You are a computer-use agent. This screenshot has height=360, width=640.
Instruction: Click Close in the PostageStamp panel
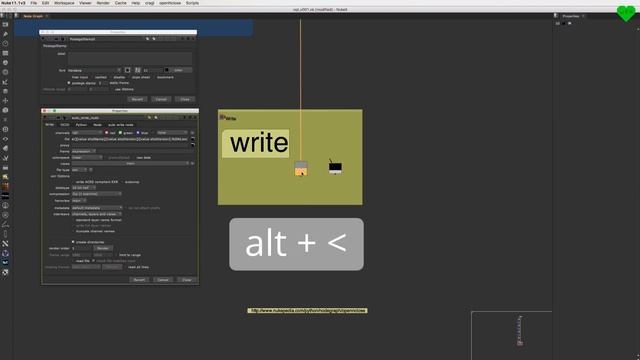185,99
